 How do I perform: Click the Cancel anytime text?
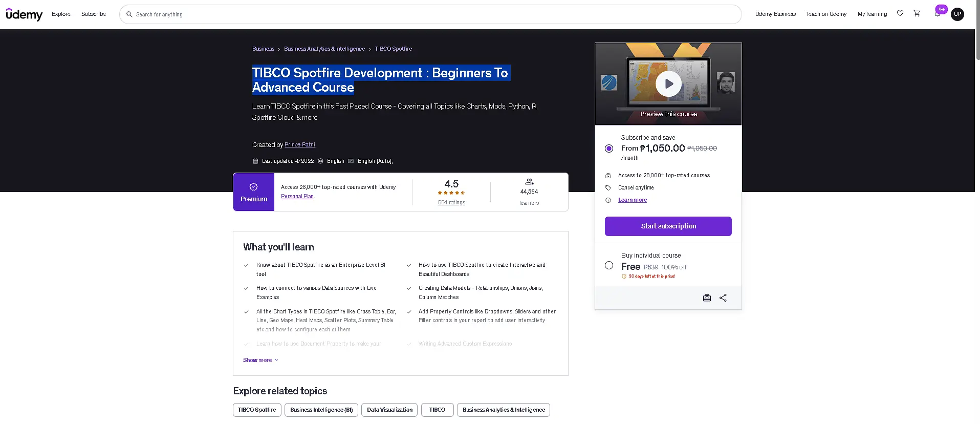(x=636, y=188)
